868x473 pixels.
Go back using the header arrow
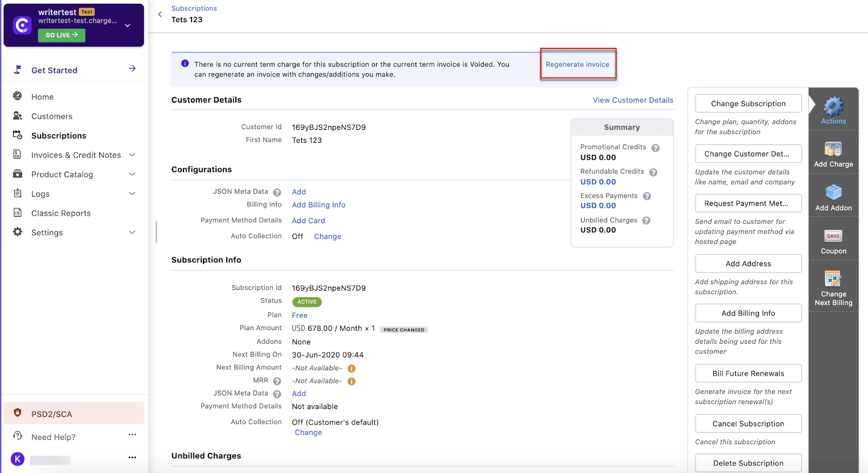pyautogui.click(x=159, y=15)
